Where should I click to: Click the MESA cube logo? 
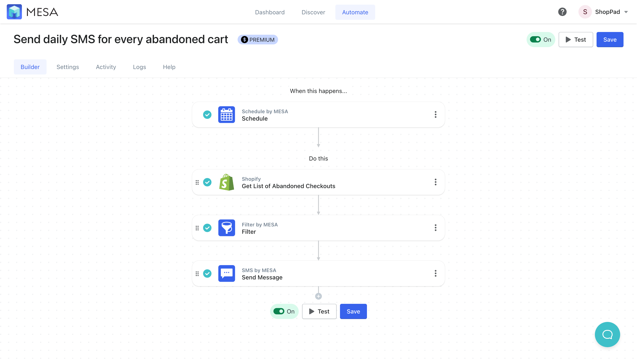coord(14,12)
